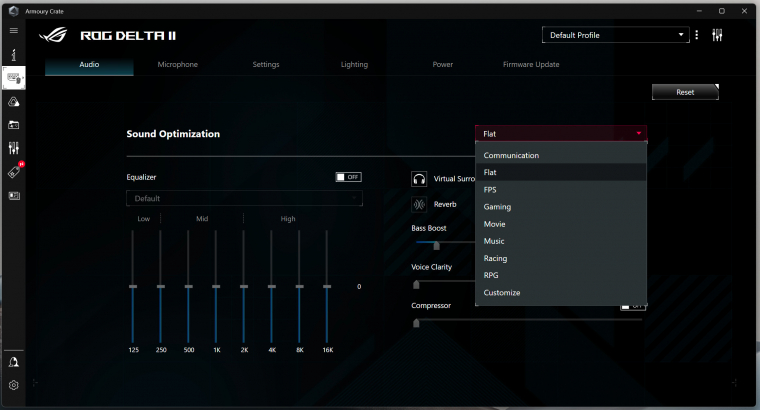Click the Bass Boost slider handle
The width and height of the screenshot is (760, 410).
pyautogui.click(x=436, y=245)
